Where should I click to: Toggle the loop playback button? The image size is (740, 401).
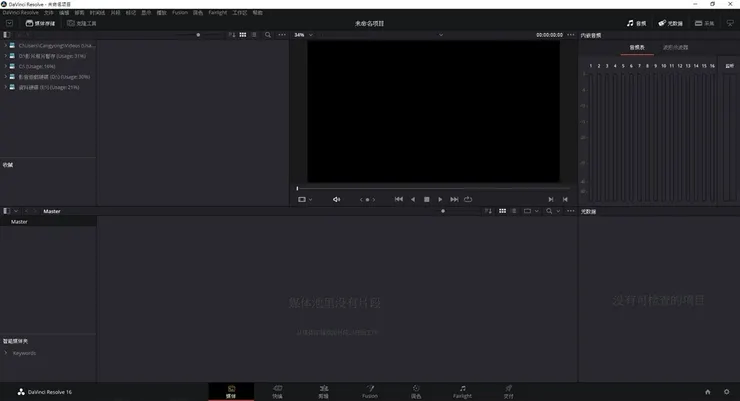(468, 200)
